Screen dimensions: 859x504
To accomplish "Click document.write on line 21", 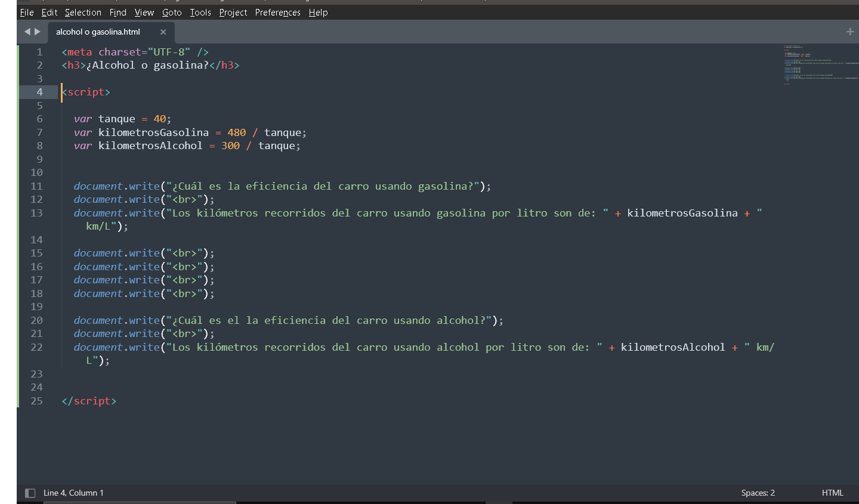I will (x=117, y=333).
